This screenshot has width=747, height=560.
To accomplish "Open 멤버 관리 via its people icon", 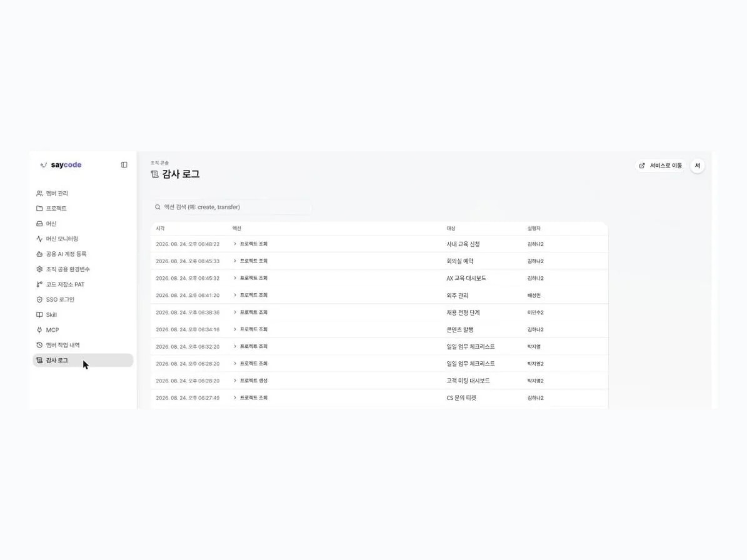I will [39, 193].
